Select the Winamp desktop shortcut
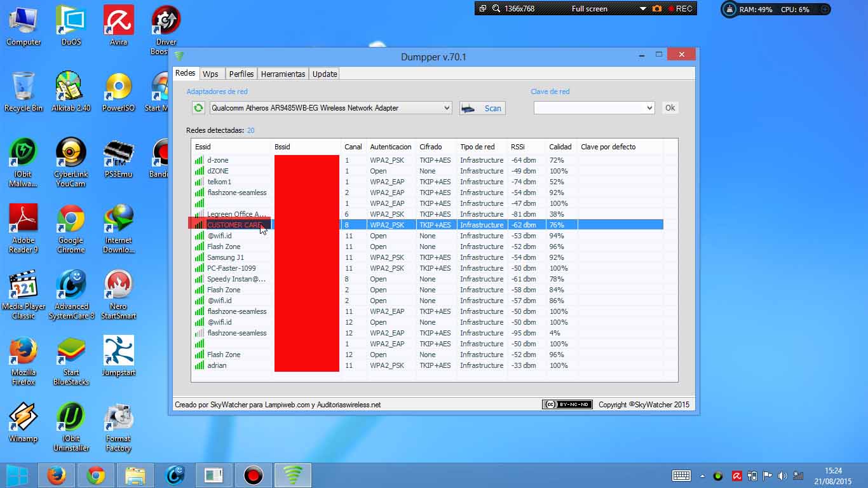868x488 pixels. [24, 423]
